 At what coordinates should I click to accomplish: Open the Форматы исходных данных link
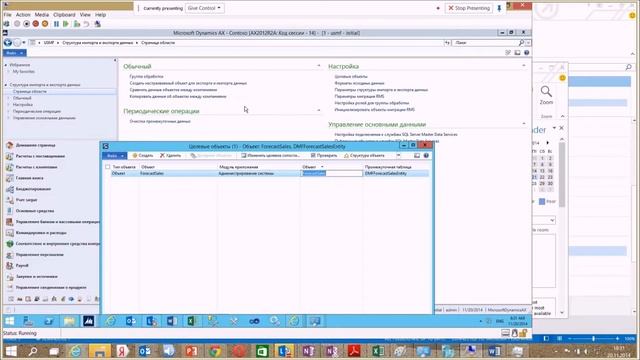pos(359,83)
